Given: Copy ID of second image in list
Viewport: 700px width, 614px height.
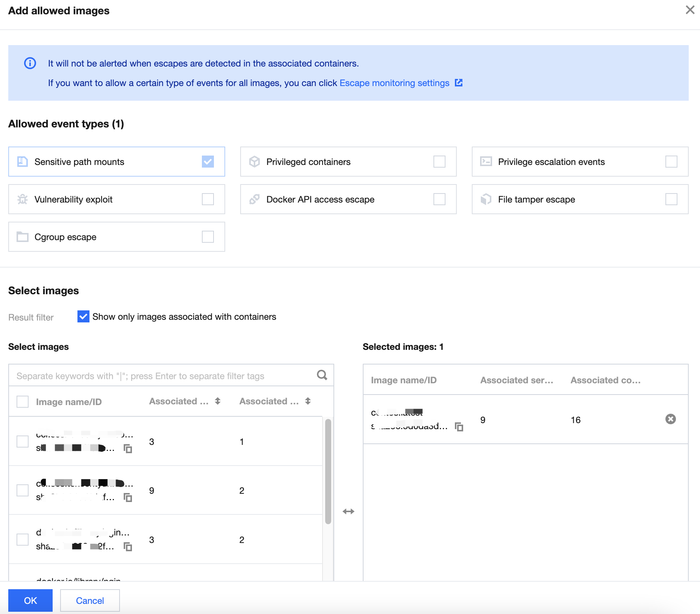Looking at the screenshot, I should [128, 498].
